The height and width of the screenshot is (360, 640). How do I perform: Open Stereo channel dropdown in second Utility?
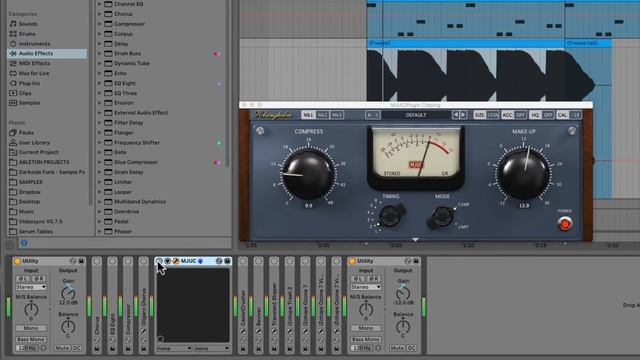(x=366, y=287)
